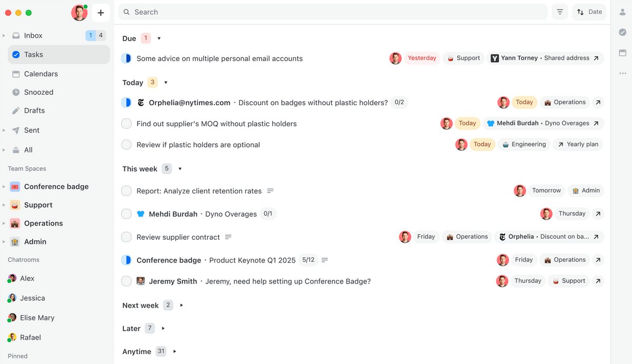
Task: Toggle status of 'Some advice on multiple personal email accounts'
Action: [126, 58]
